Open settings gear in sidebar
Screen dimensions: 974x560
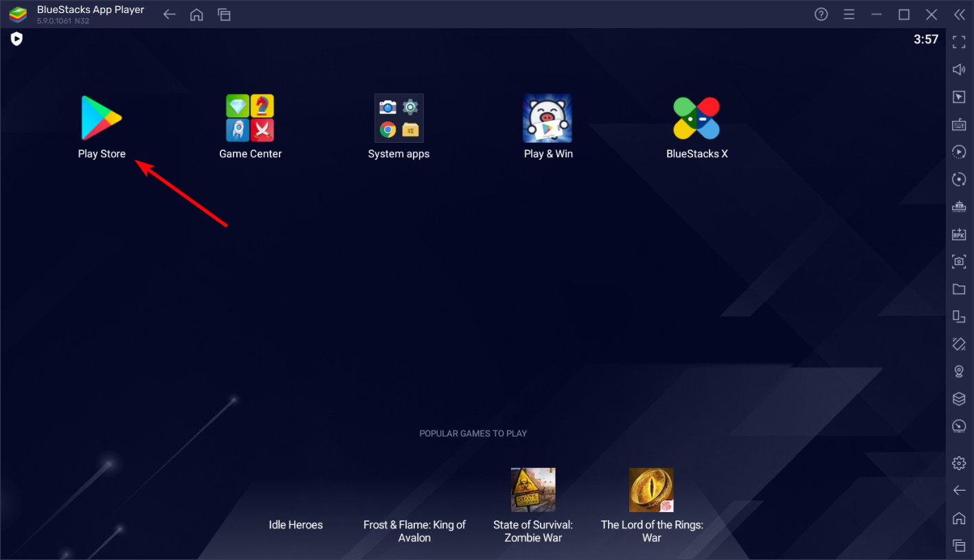959,463
